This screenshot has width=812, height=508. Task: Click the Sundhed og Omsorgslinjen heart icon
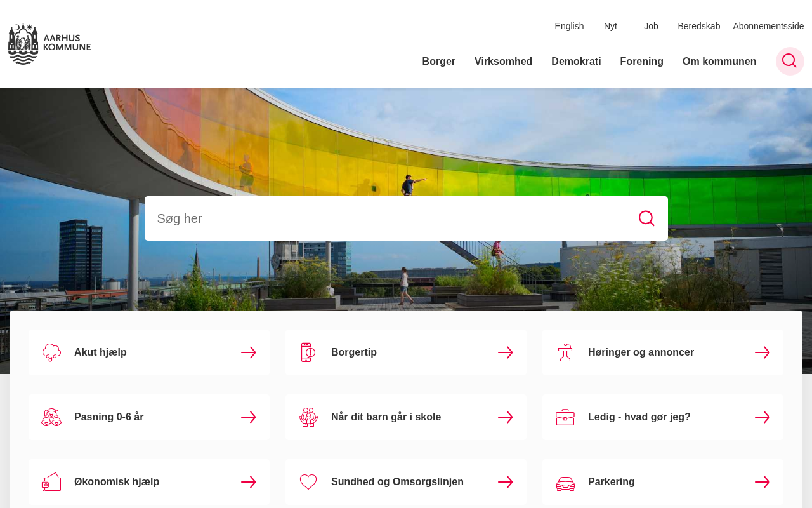308,482
